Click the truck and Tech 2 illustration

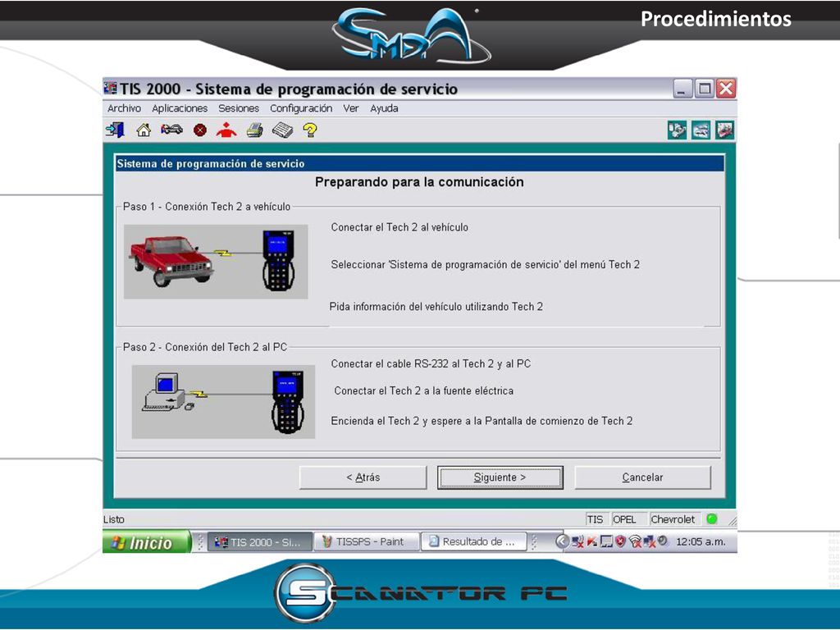point(216,262)
